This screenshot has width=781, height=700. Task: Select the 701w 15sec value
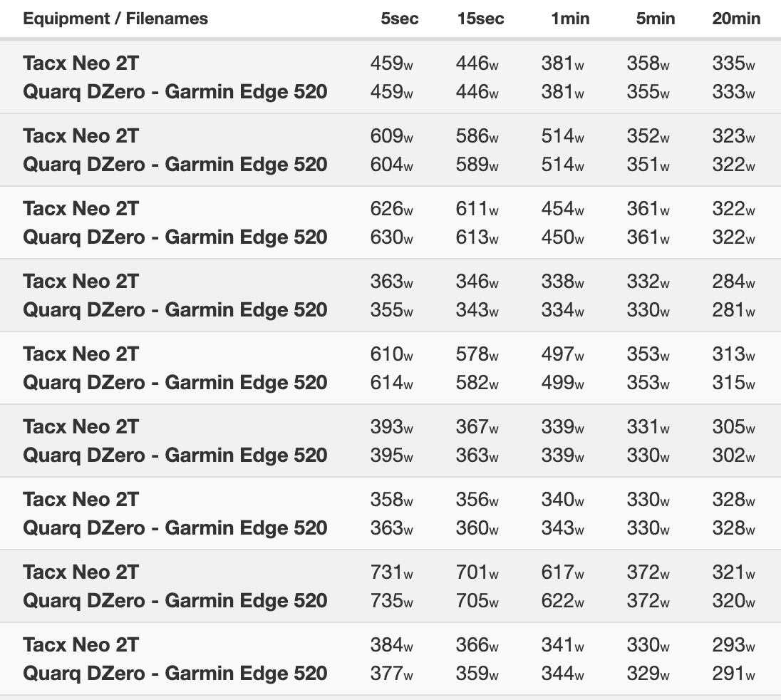tap(477, 572)
